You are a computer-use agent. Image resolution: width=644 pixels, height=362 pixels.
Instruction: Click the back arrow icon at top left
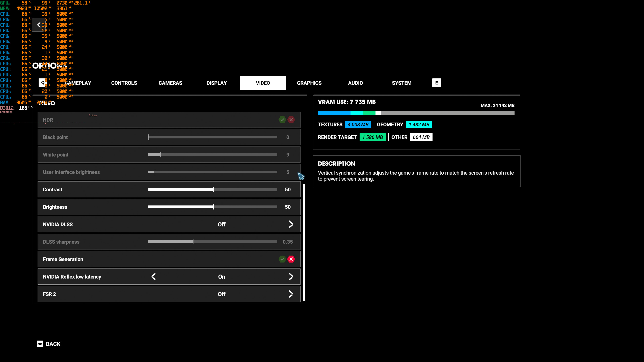[x=39, y=25]
